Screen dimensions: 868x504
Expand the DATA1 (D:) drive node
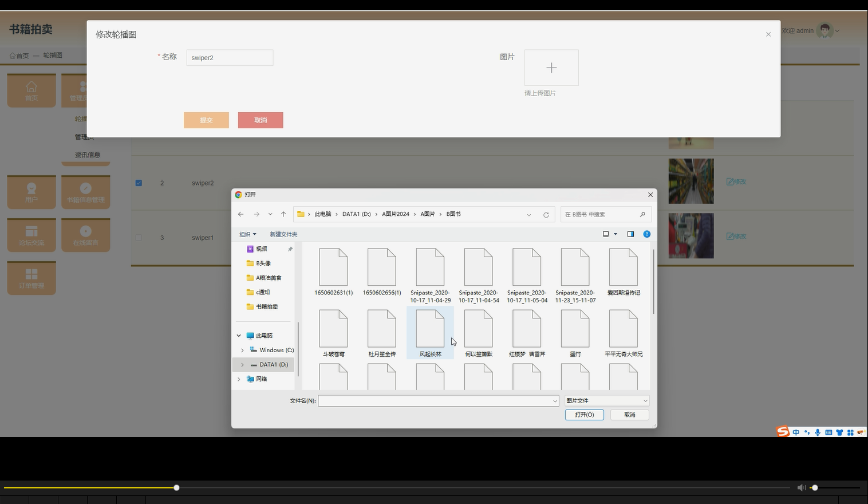click(242, 365)
